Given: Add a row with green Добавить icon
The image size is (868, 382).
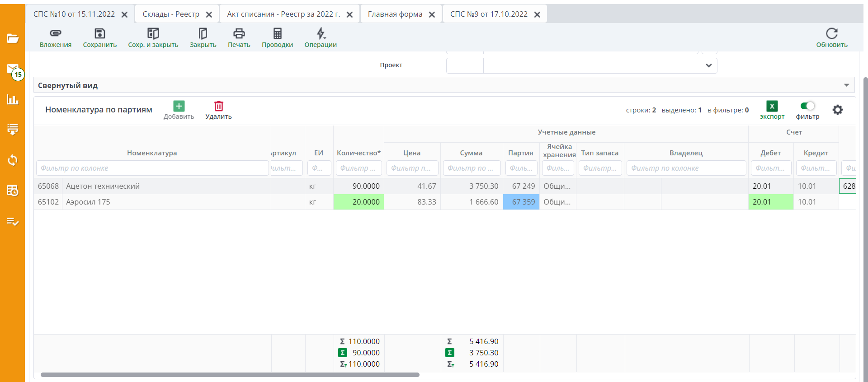Looking at the screenshot, I should (179, 107).
